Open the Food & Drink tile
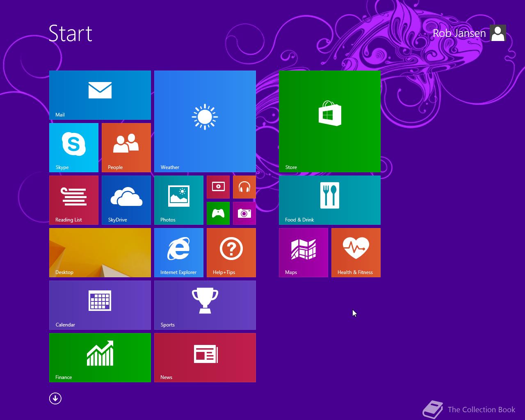This screenshot has width=525, height=420. [330, 200]
